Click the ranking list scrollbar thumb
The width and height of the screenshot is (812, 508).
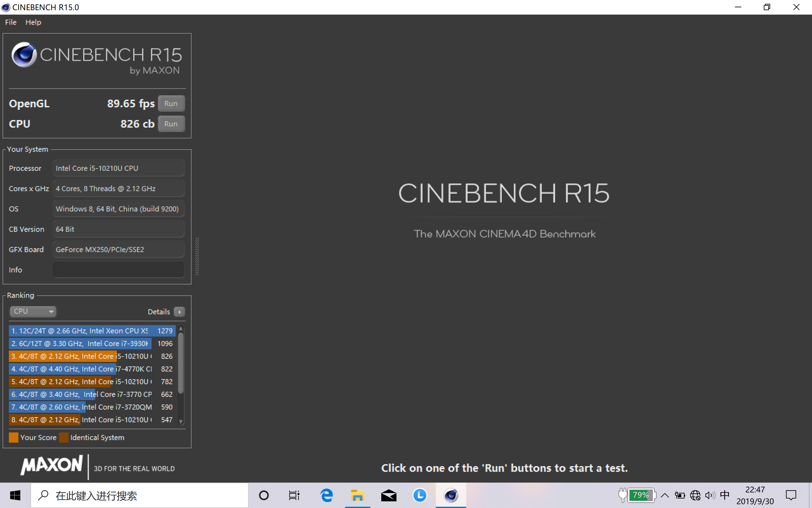pyautogui.click(x=181, y=363)
